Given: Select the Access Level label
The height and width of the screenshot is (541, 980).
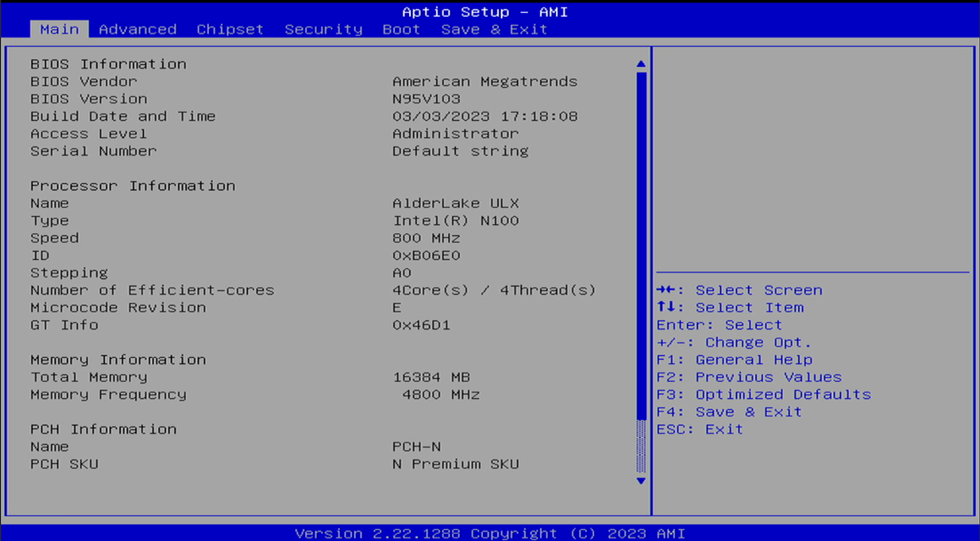Looking at the screenshot, I should click(x=89, y=133).
